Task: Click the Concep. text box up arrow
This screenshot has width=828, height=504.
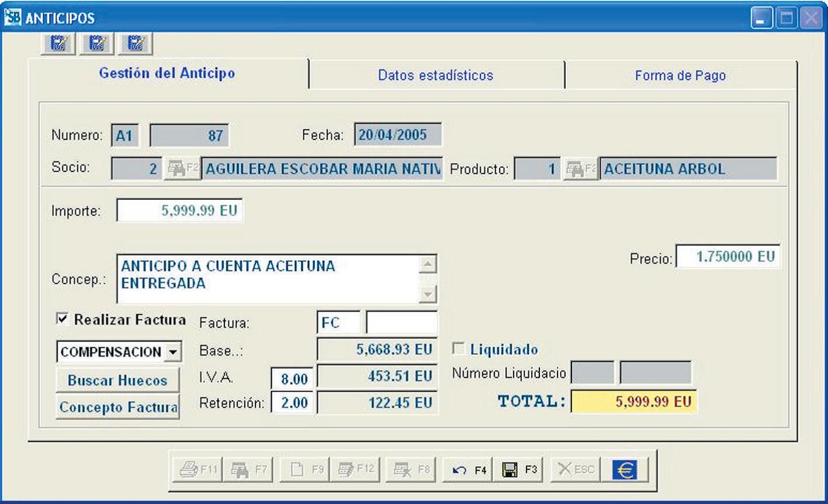Action: tap(428, 265)
